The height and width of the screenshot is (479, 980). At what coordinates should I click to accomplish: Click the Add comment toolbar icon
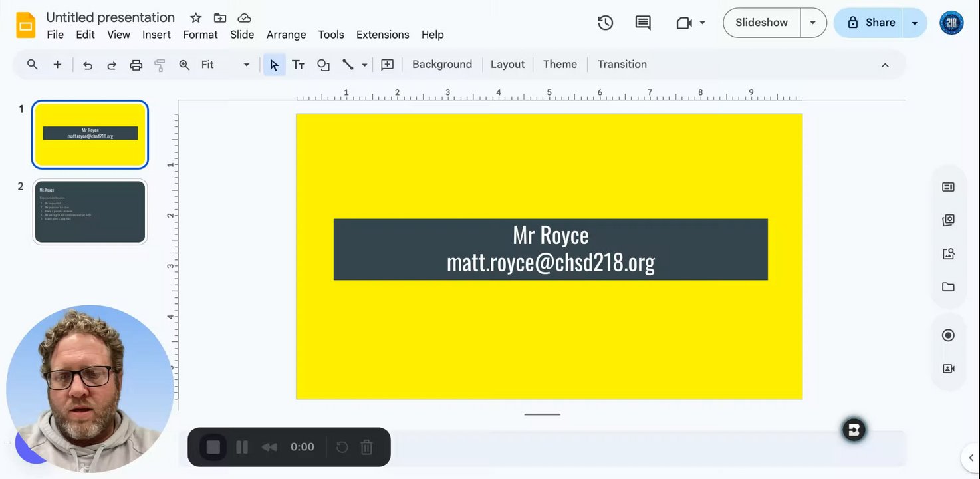[x=387, y=65]
